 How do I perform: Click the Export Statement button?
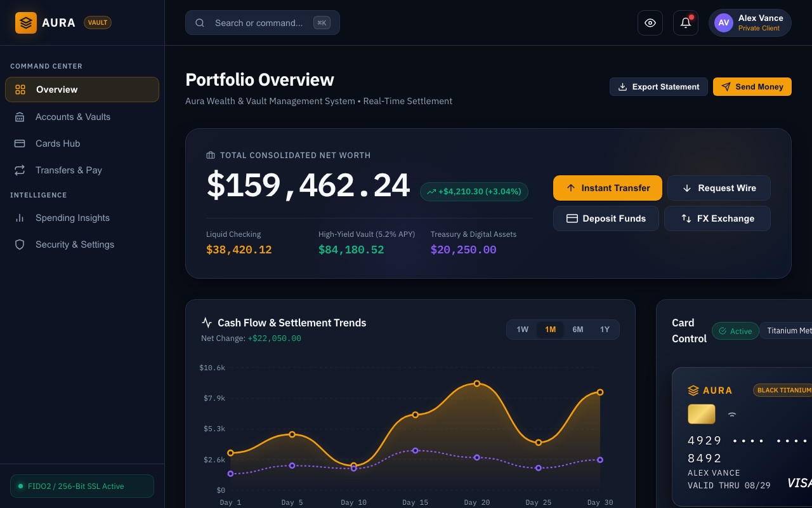click(x=658, y=87)
